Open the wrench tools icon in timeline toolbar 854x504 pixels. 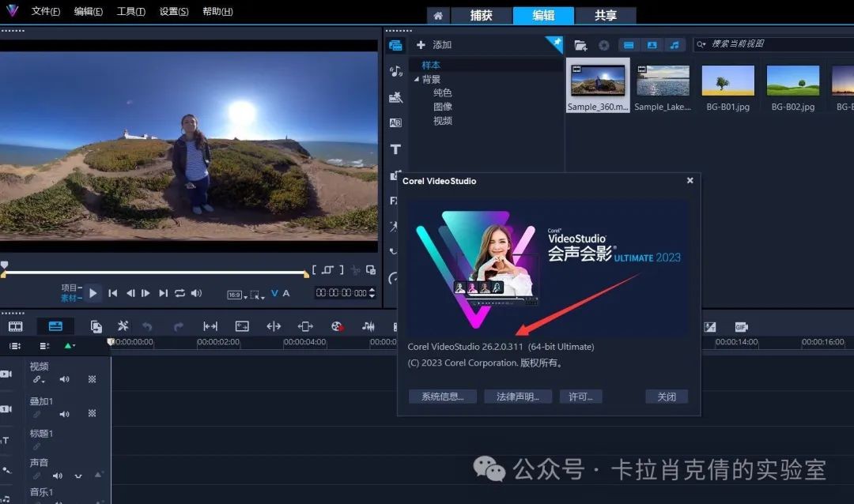pyautogui.click(x=123, y=326)
